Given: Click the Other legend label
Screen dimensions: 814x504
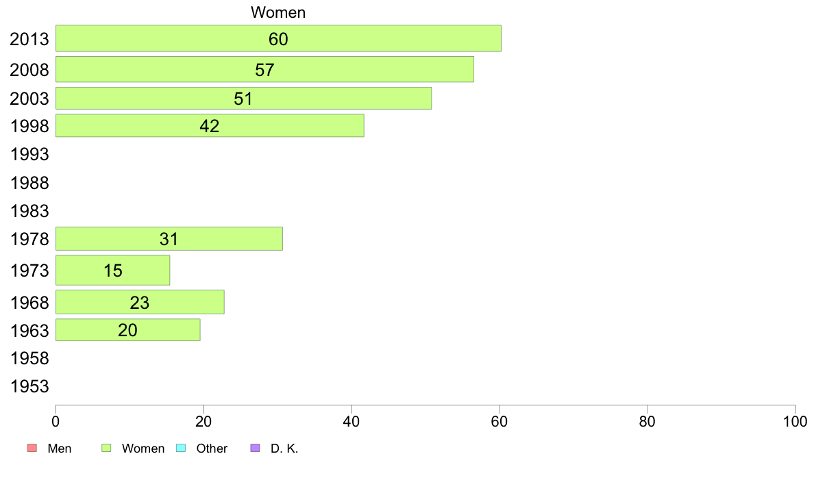Looking at the screenshot, I should [x=212, y=449].
